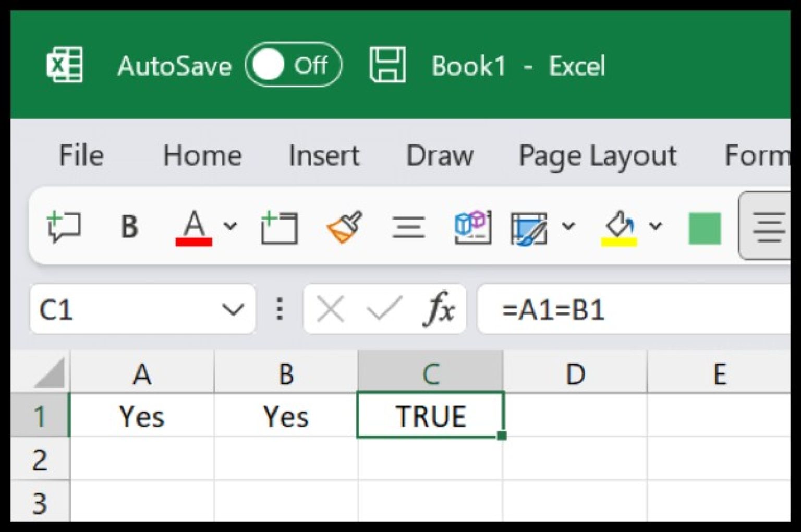
Task: Insert a 3D Model
Action: (x=472, y=226)
